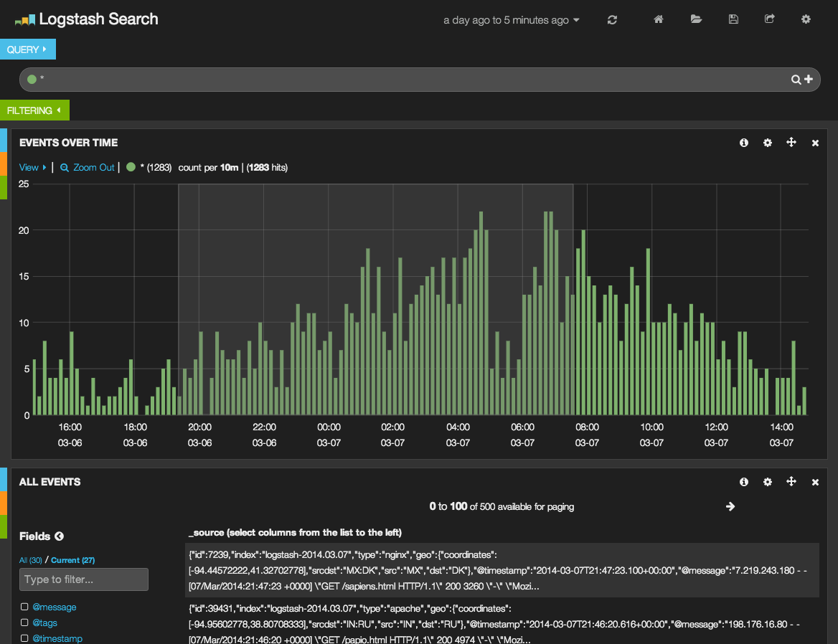Run the search with the magnifier icon
The height and width of the screenshot is (644, 838).
(796, 80)
